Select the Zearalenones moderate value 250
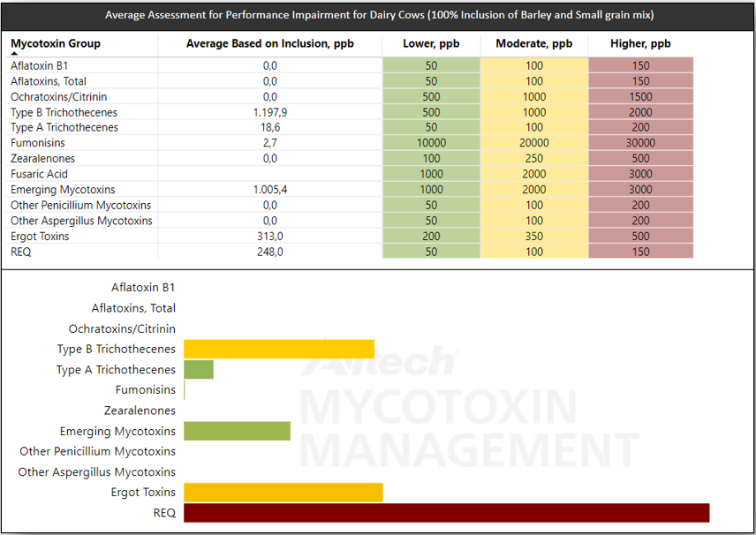 point(534,158)
